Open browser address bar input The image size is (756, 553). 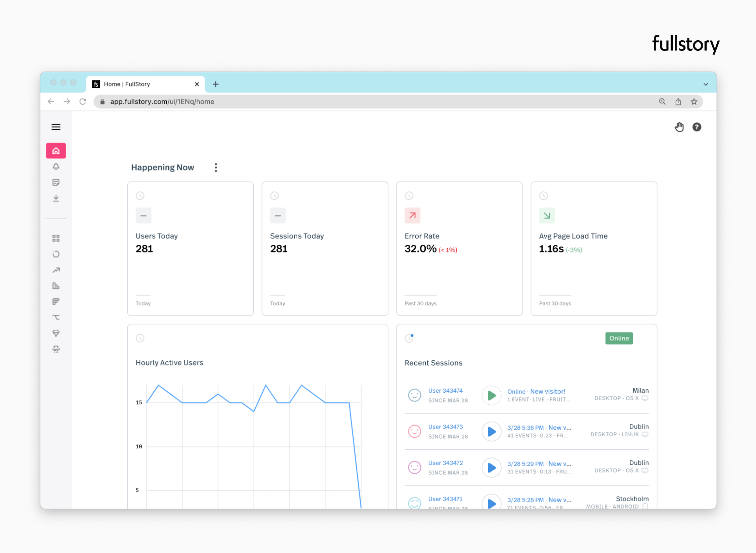376,102
